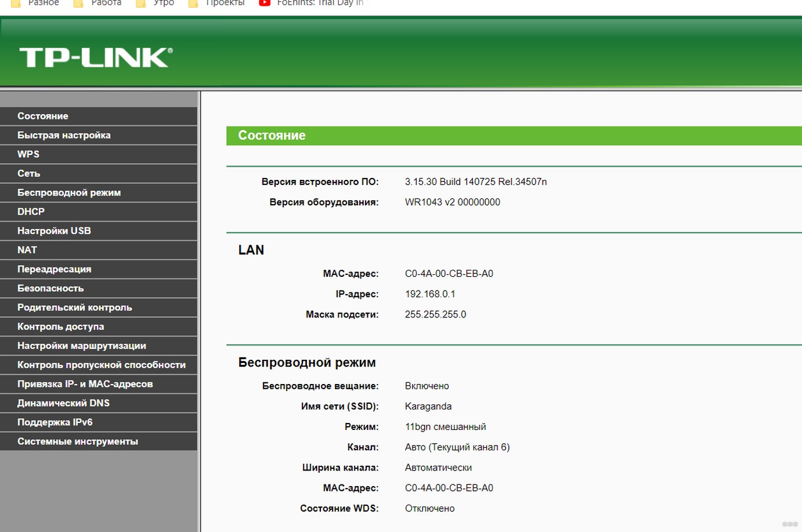Click Поддержка IPv6 in sidebar

99,422
